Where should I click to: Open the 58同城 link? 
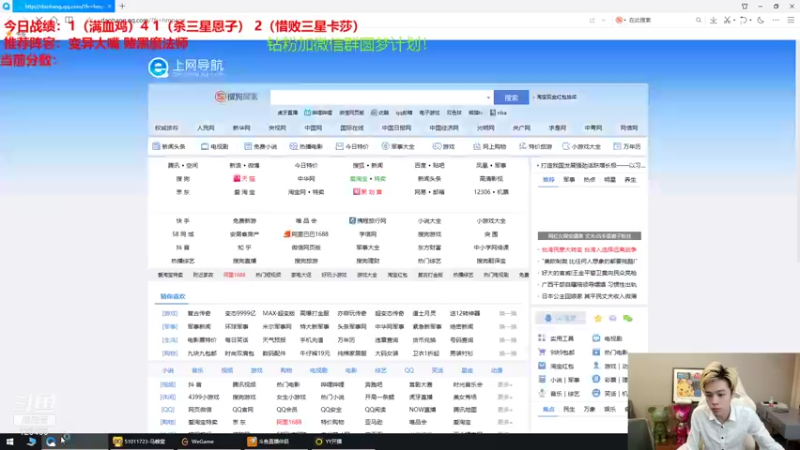(183, 234)
